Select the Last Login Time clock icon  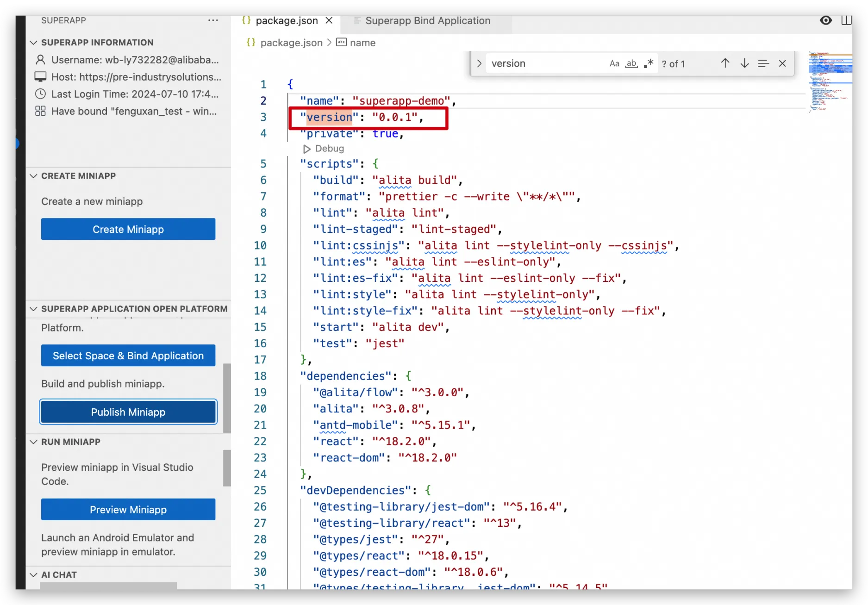[x=41, y=94]
